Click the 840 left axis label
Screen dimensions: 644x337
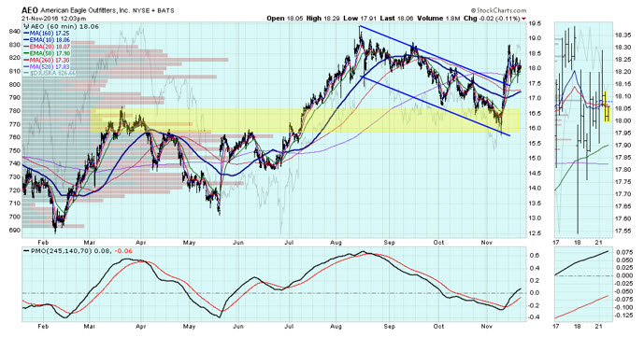(15, 31)
